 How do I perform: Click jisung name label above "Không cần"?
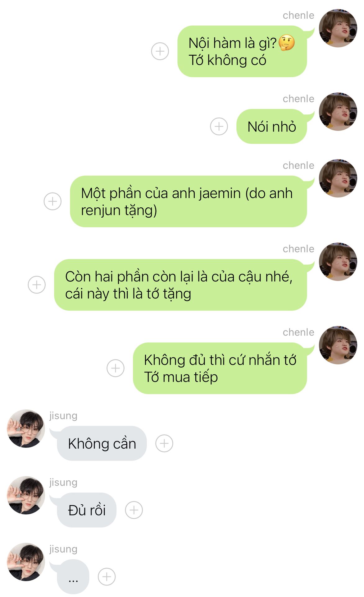point(63,416)
